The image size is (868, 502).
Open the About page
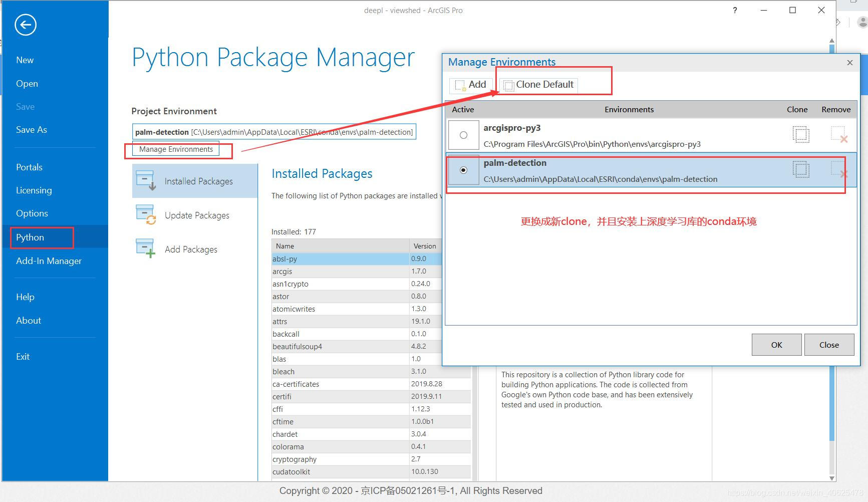click(x=28, y=321)
